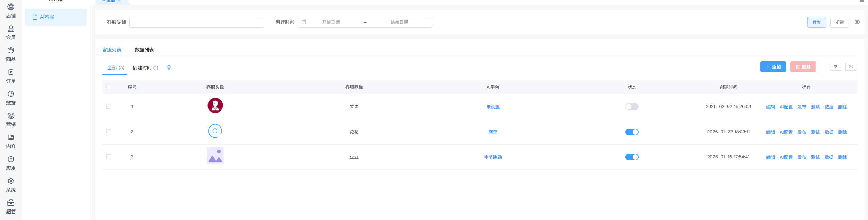868x220 pixels.
Task: Click AI配置 for the 果果 row
Action: click(786, 107)
